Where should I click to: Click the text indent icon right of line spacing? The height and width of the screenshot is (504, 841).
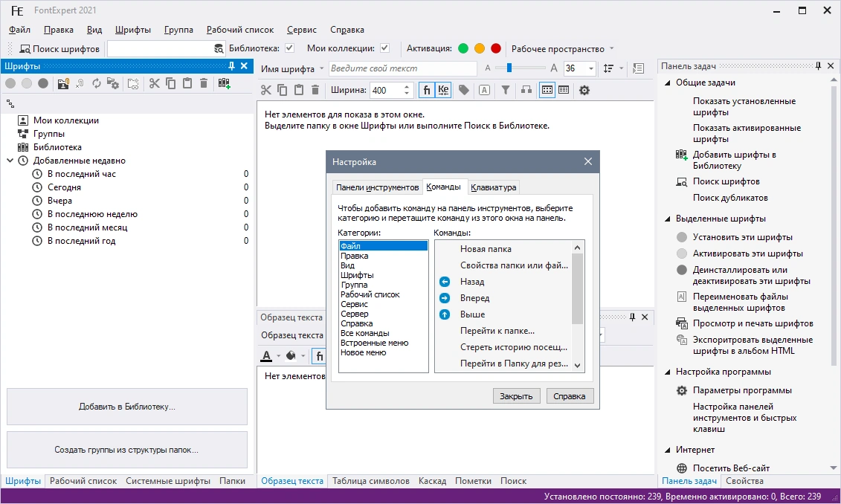[638, 68]
